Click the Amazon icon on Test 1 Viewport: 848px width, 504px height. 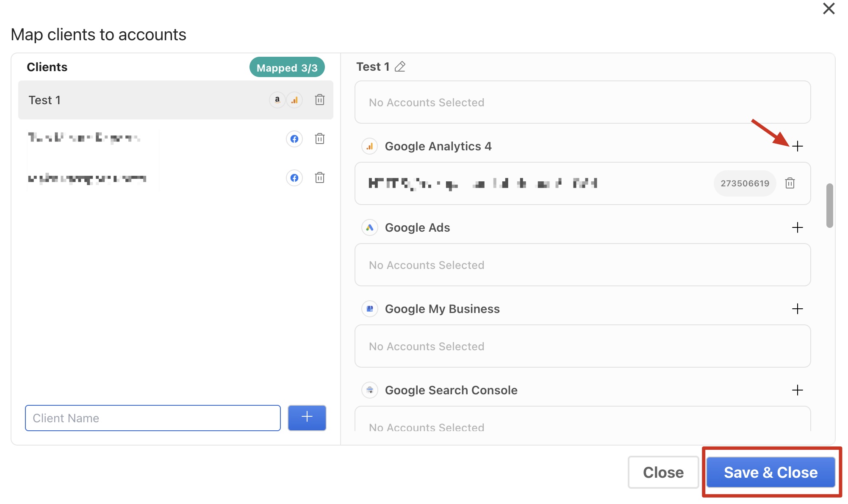point(277,100)
